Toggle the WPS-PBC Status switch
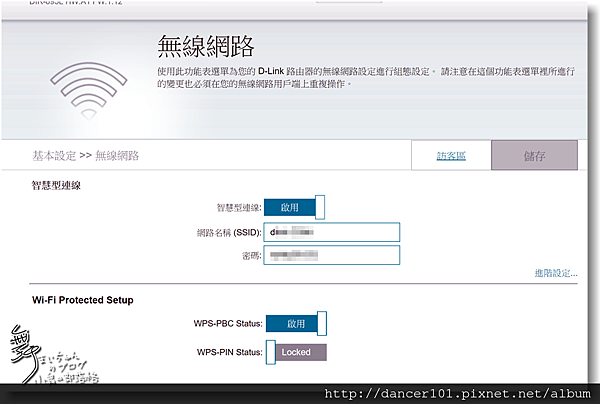This screenshot has width=600, height=404. (x=296, y=323)
